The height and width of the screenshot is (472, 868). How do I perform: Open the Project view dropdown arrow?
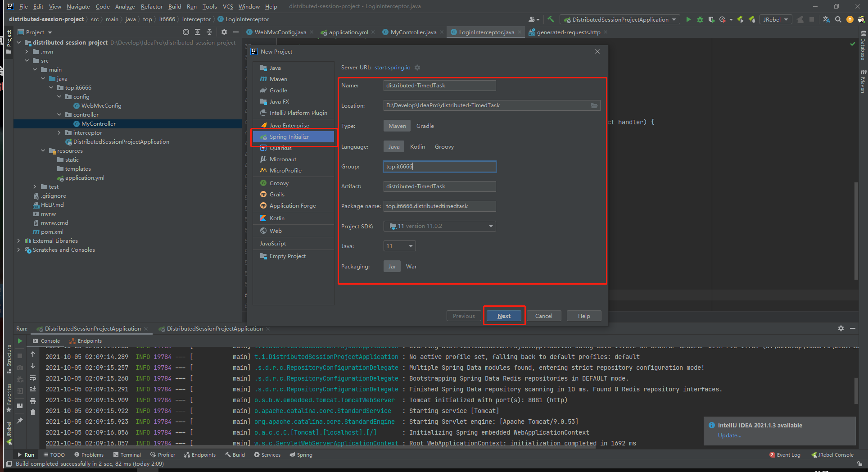pyautogui.click(x=50, y=32)
